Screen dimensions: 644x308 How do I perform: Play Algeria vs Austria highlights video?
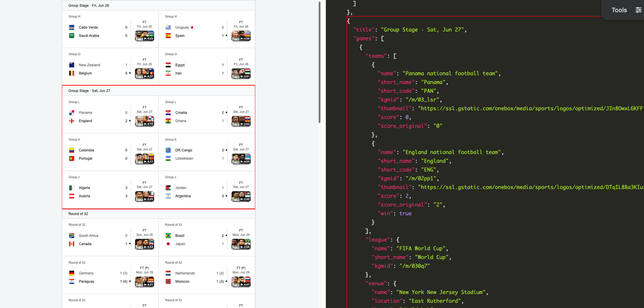[x=145, y=196]
